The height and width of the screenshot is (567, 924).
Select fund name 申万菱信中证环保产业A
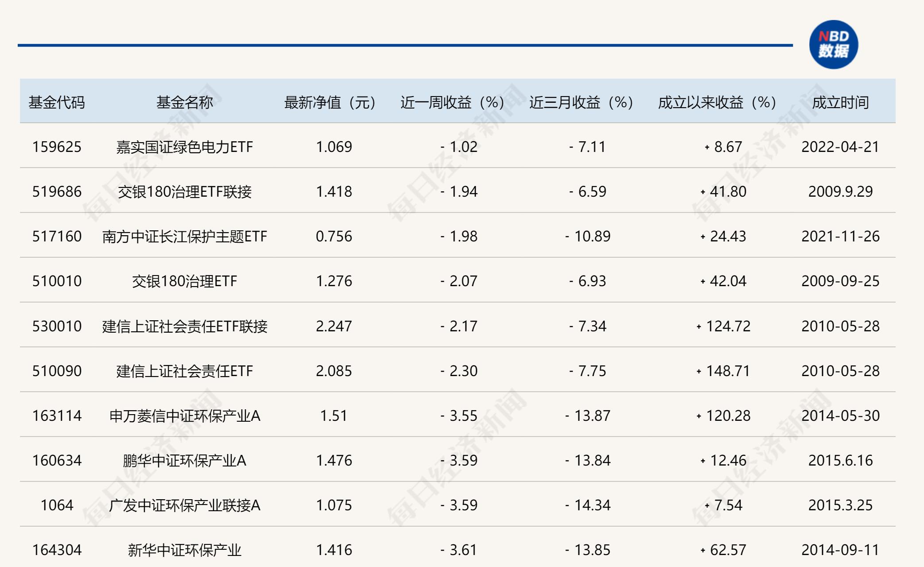tap(185, 416)
